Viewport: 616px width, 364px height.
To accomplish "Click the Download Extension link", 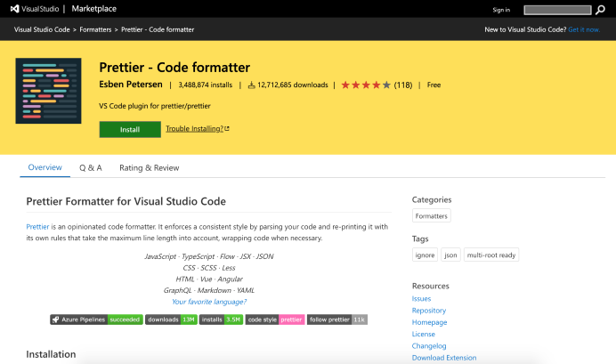I will [x=444, y=358].
